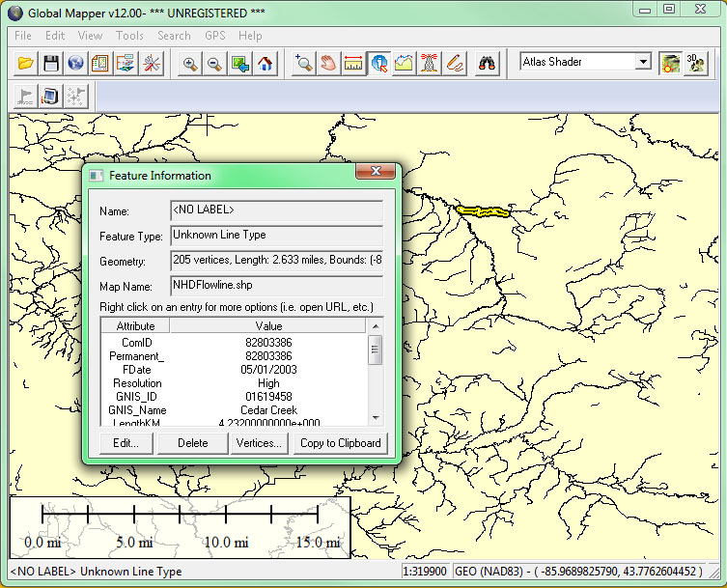Click the Open Data Files folder icon
Screen dimensions: 727x588
point(25,63)
